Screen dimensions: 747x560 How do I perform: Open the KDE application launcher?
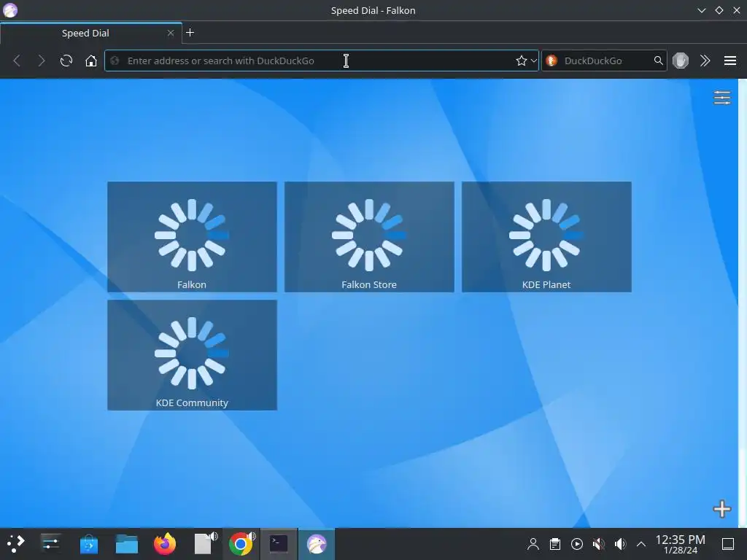(15, 543)
